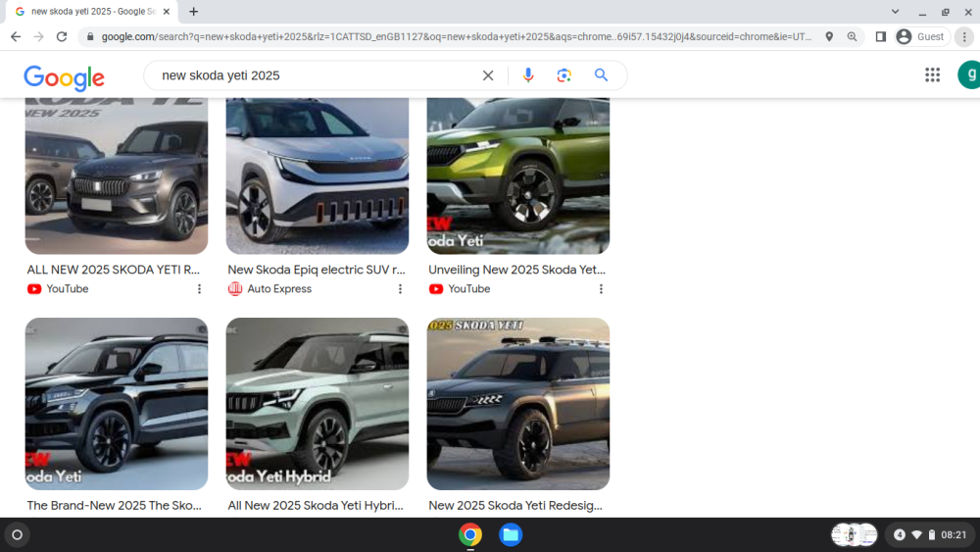Click the 'New Skoda Epiq electric SUV r...' title
Viewport: 980px width, 552px height.
pyautogui.click(x=317, y=270)
